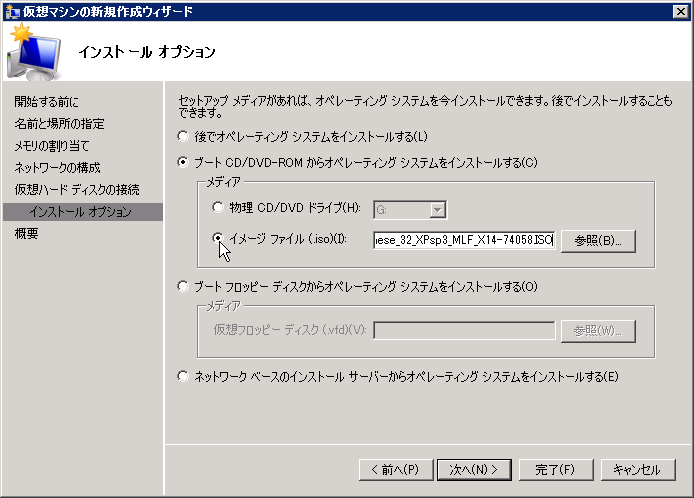This screenshot has height=498, width=694.
Task: Click the computer monitor wizard header icon
Action: click(34, 52)
